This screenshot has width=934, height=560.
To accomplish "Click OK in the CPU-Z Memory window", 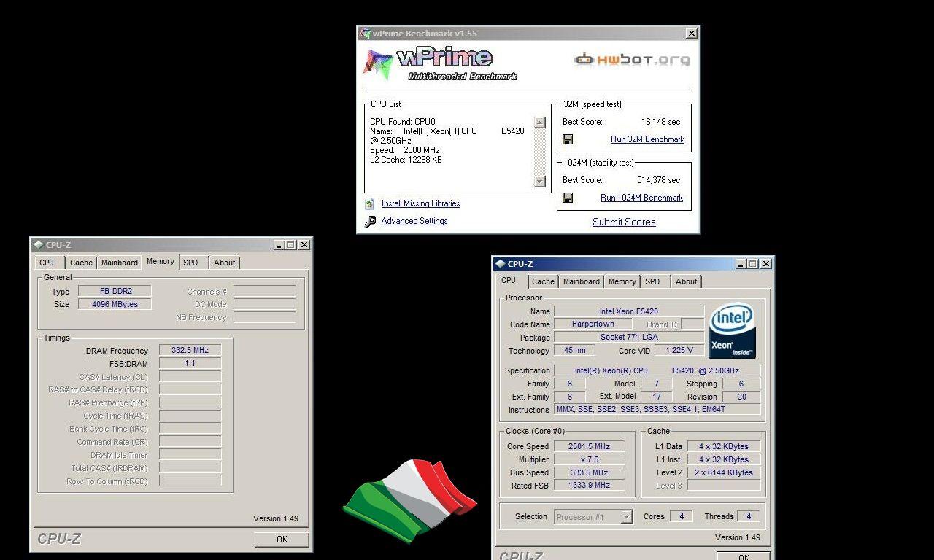I will pyautogui.click(x=282, y=540).
